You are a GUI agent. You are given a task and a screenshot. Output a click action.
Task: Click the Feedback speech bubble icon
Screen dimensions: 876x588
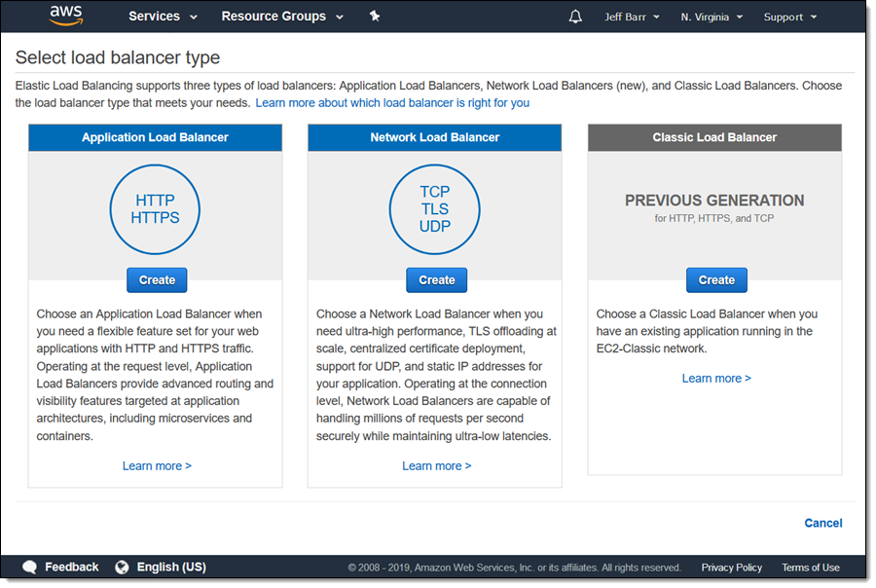[30, 567]
